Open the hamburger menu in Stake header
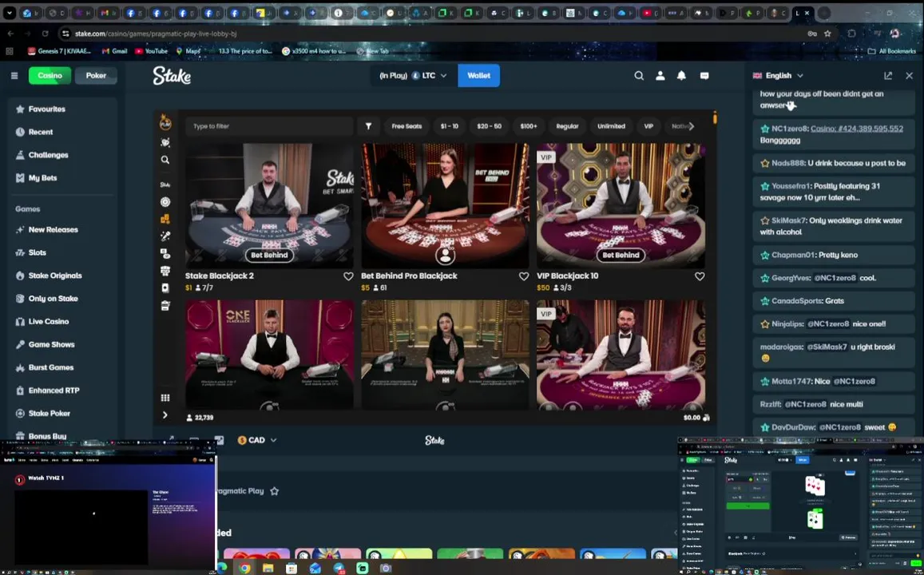 (14, 75)
